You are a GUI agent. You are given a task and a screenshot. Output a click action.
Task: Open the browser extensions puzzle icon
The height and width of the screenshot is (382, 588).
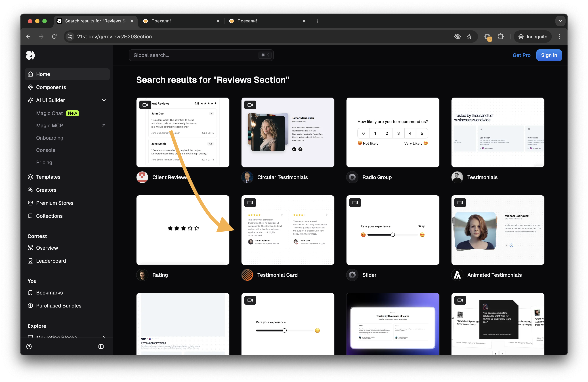point(501,37)
